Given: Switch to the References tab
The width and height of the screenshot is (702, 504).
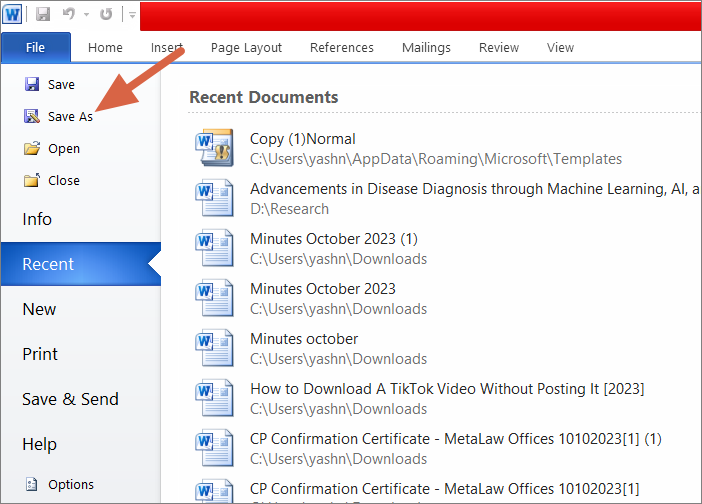Looking at the screenshot, I should (x=342, y=47).
